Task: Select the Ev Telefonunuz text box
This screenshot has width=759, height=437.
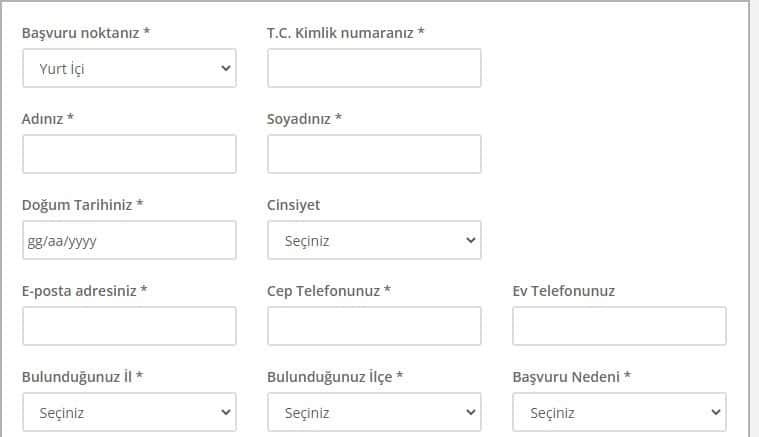Action: tap(619, 326)
